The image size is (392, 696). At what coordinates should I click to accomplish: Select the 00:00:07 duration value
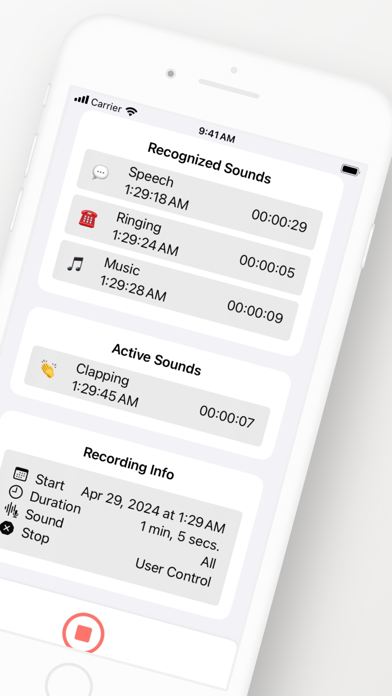point(227,417)
